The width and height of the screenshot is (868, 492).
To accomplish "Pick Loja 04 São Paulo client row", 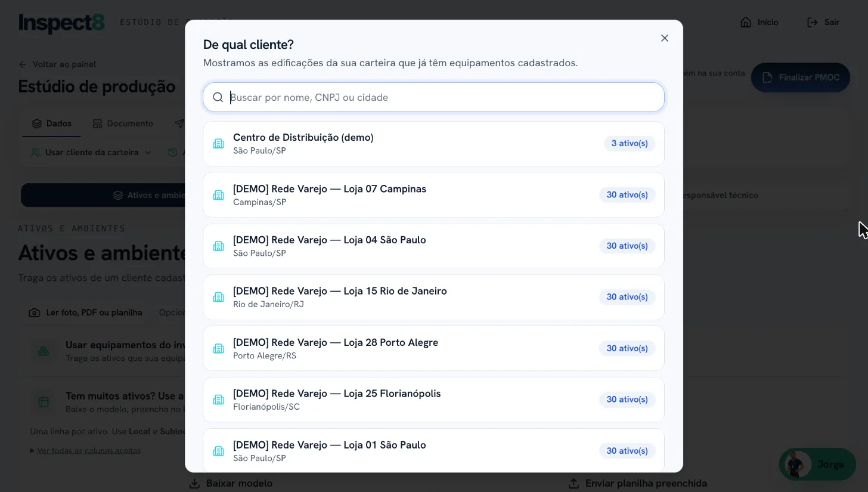I will (x=433, y=246).
